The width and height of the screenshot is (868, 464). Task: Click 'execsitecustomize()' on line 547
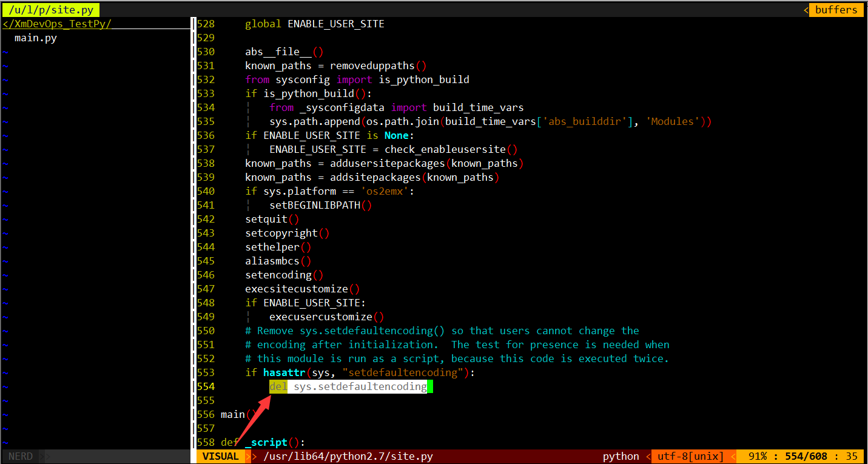[x=303, y=289]
